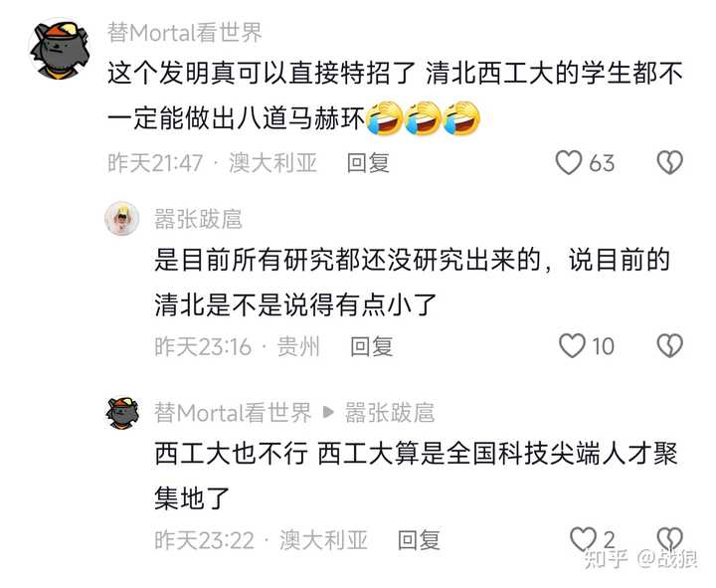
Task: Select the top comment text about 清北西工大
Action: click(x=396, y=96)
